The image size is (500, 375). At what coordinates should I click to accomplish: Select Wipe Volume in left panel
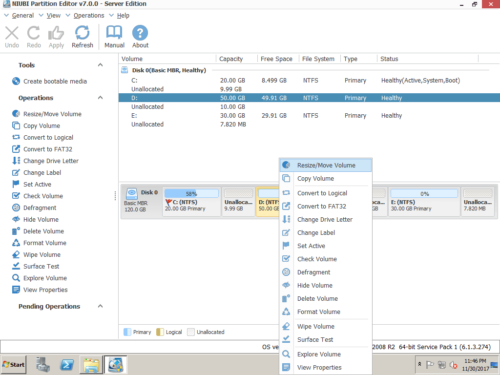click(36, 255)
